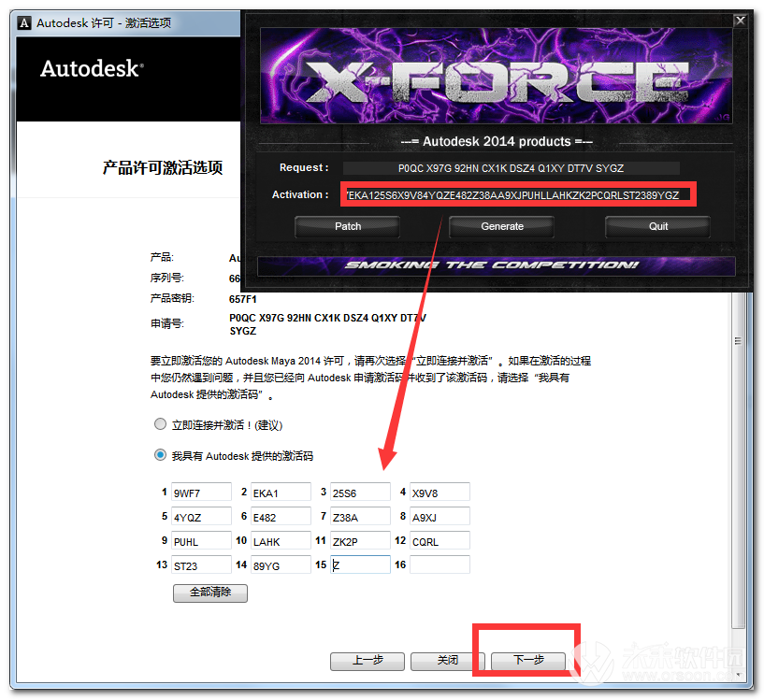Click activation code box 8 containing A9XJ
Image resolution: width=764 pixels, height=700 pixels.
[x=440, y=516]
